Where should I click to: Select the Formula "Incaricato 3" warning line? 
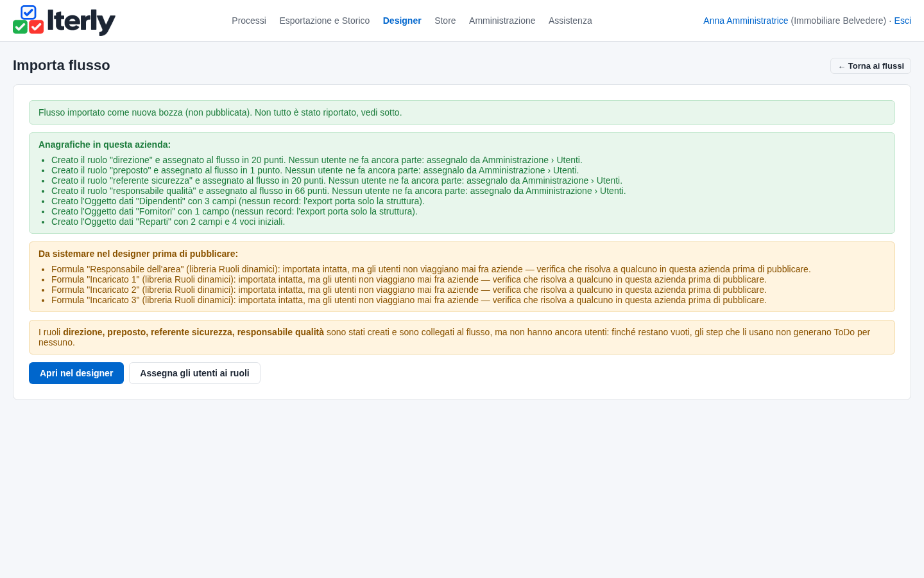point(409,300)
